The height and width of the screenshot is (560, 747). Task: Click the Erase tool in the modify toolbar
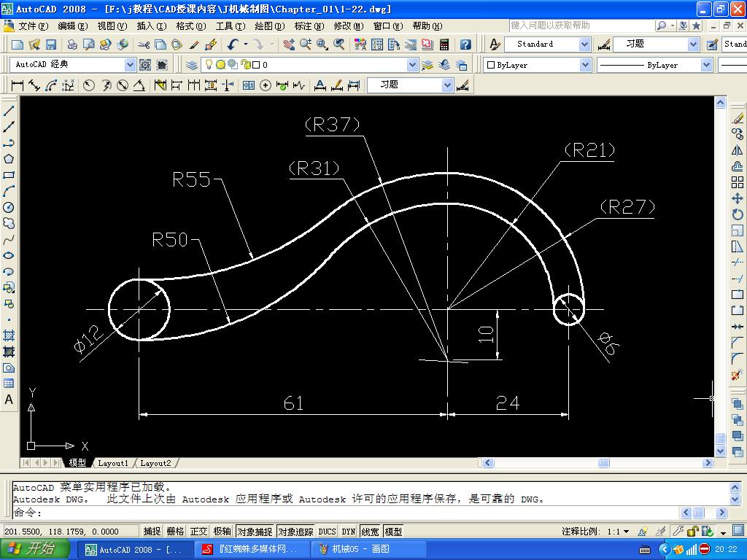(738, 118)
